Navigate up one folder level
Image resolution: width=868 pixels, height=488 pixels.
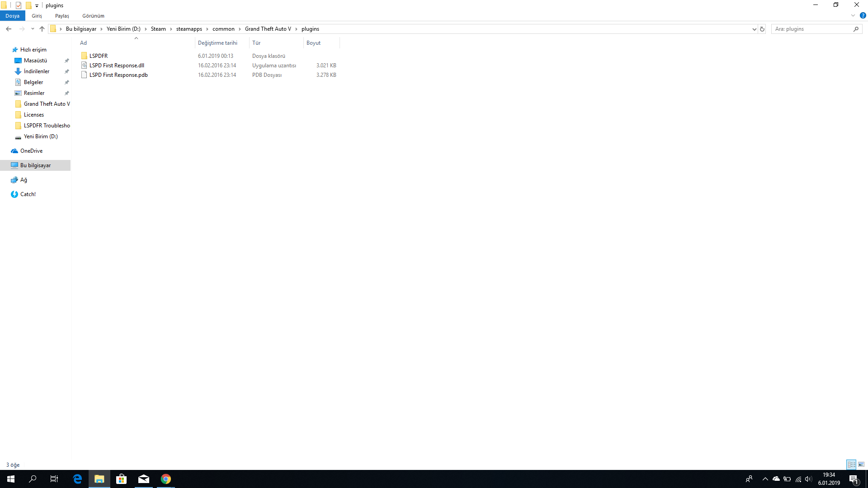(x=42, y=29)
